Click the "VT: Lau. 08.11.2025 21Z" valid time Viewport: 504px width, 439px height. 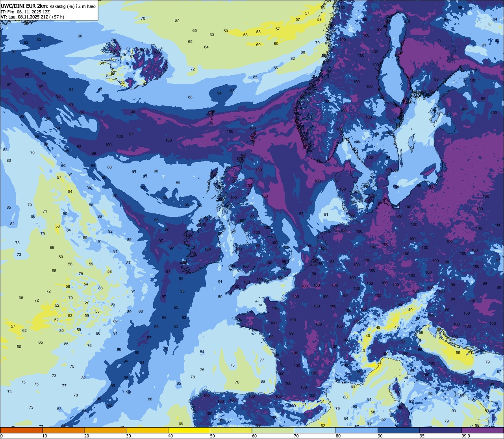click(x=24, y=17)
